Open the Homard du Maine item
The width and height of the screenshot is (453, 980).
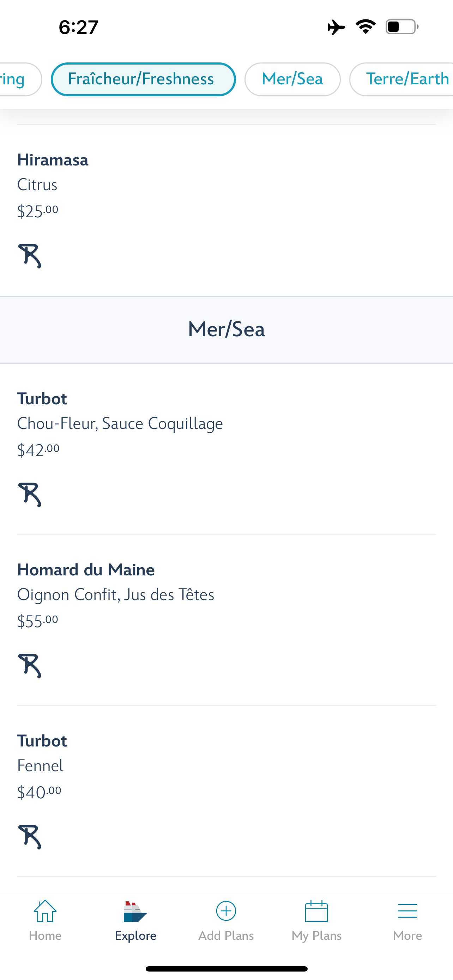[x=86, y=570]
